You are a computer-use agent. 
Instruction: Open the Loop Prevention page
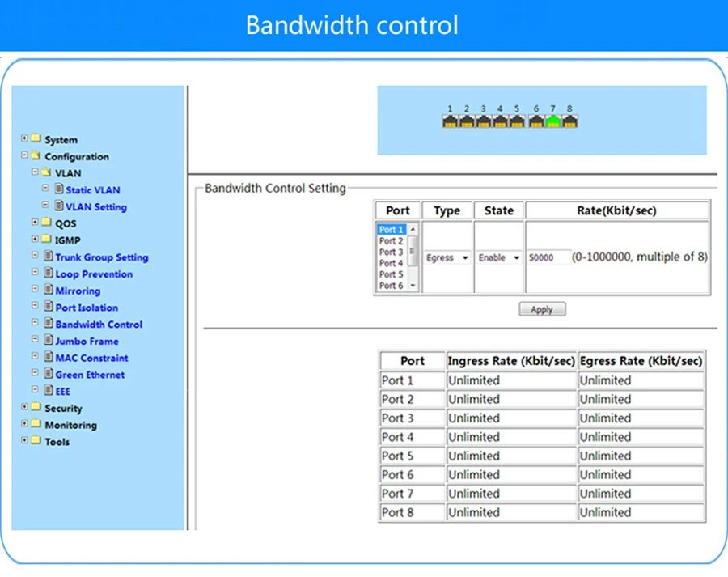pyautogui.click(x=94, y=274)
